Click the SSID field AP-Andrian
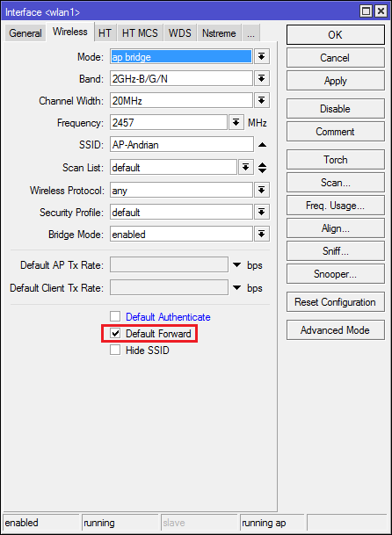This screenshot has width=392, height=535. point(182,145)
